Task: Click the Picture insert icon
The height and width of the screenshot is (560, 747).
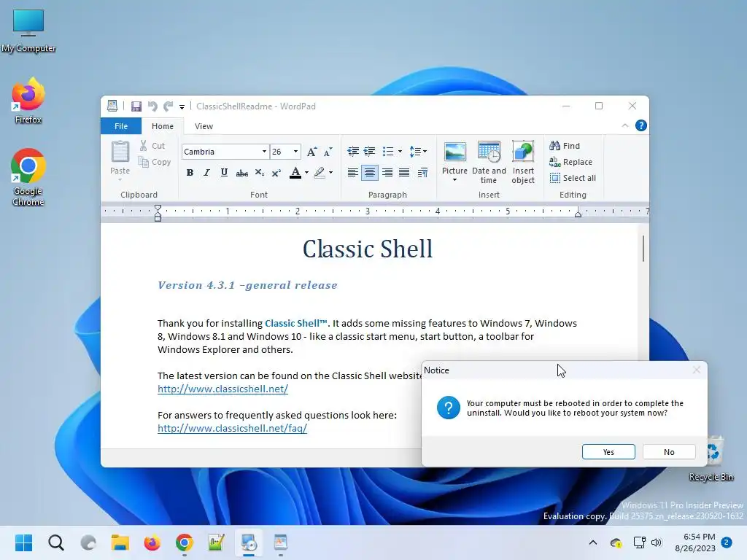Action: pos(455,152)
